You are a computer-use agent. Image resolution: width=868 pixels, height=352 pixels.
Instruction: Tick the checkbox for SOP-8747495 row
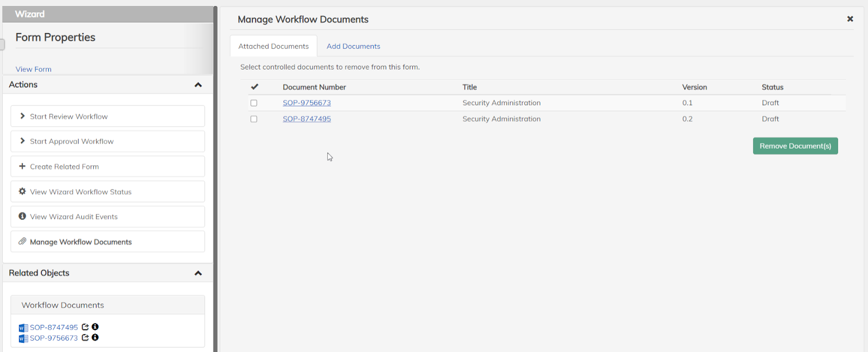254,119
